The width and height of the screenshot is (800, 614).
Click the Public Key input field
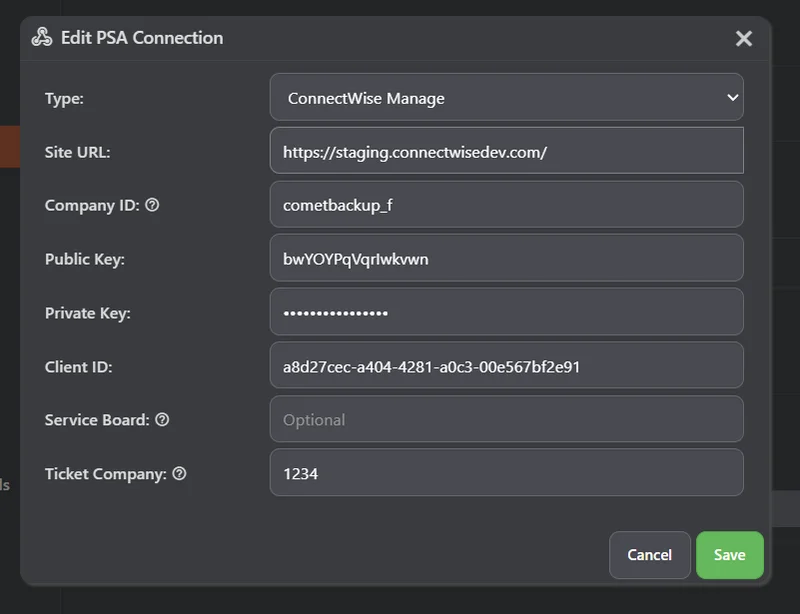point(506,258)
